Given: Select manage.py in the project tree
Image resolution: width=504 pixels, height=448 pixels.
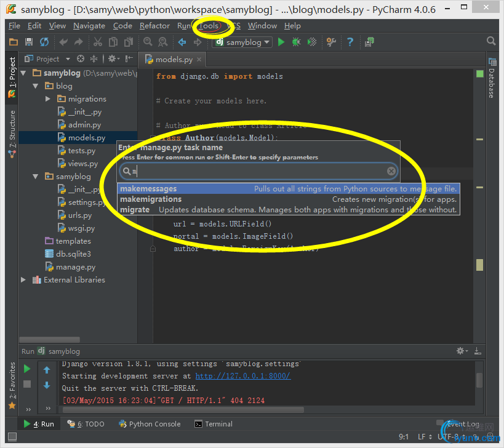Looking at the screenshot, I should 70,266.
